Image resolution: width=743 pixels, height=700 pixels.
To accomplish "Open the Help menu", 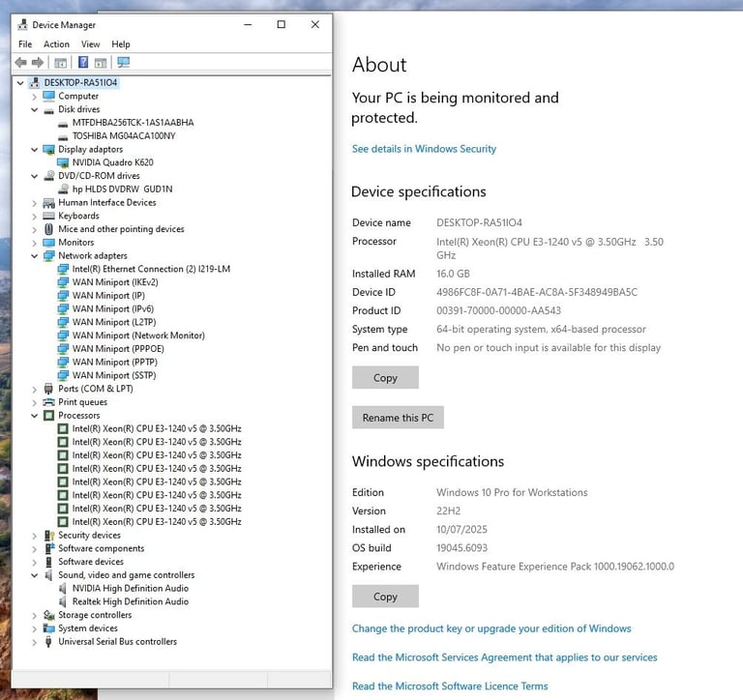I will [x=121, y=44].
